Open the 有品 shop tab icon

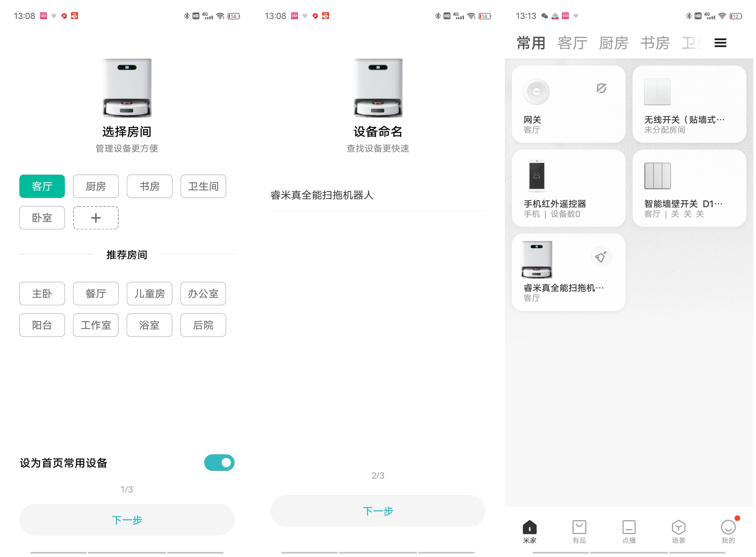coord(579,527)
